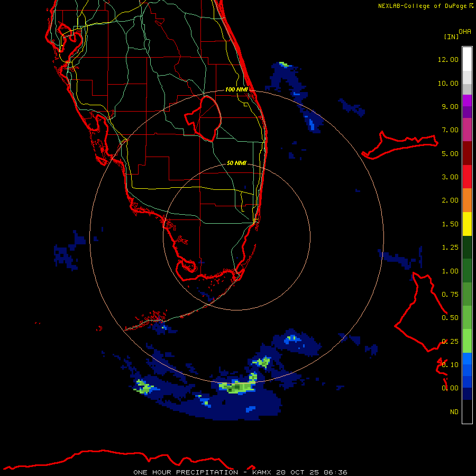This screenshot has width=476, height=476.
Task: Pick the dark red swatch beside 5.00
Action: pos(467,153)
